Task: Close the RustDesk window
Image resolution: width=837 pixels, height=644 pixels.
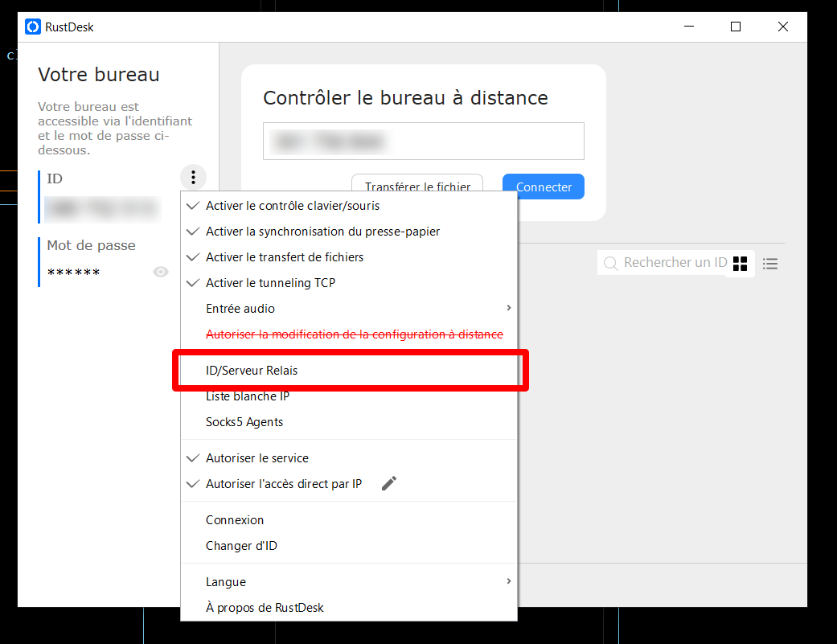Action: [782, 27]
